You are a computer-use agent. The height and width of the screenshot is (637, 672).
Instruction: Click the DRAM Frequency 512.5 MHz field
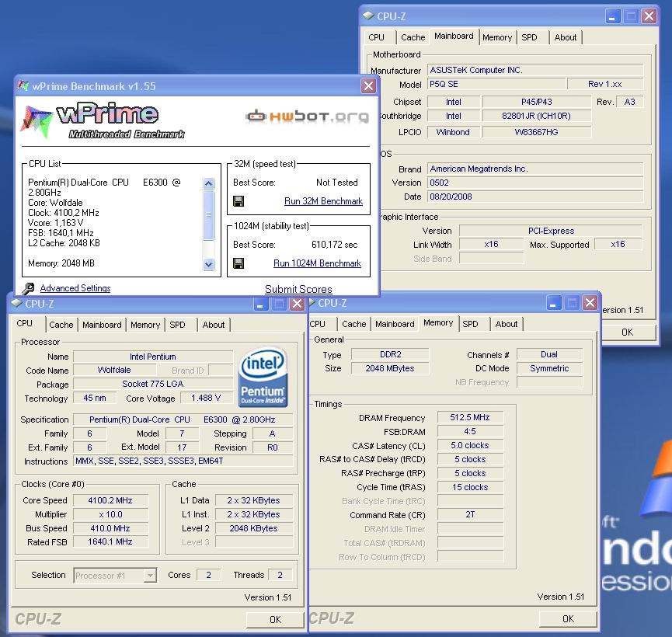(x=470, y=417)
